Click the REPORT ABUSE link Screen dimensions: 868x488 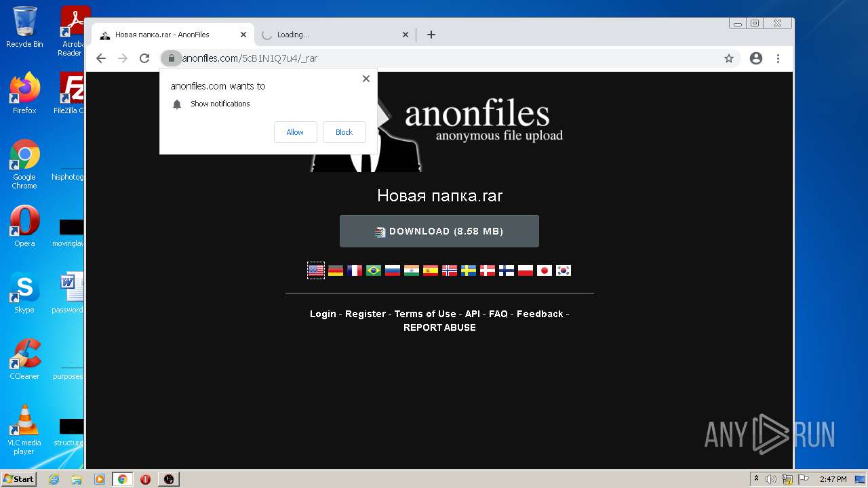[x=439, y=327]
